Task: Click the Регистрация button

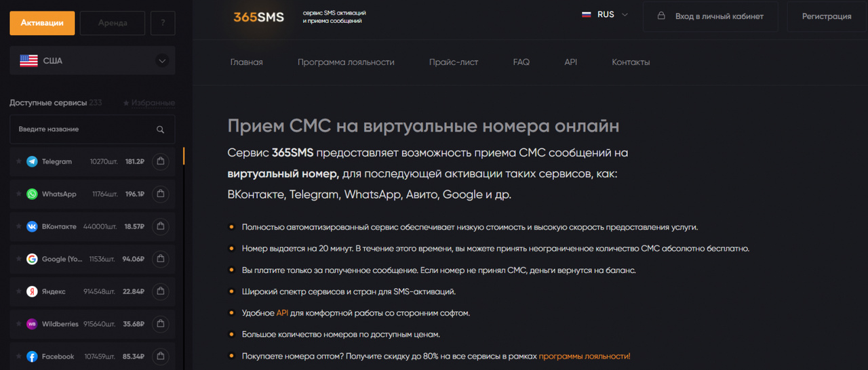Action: 827,16
